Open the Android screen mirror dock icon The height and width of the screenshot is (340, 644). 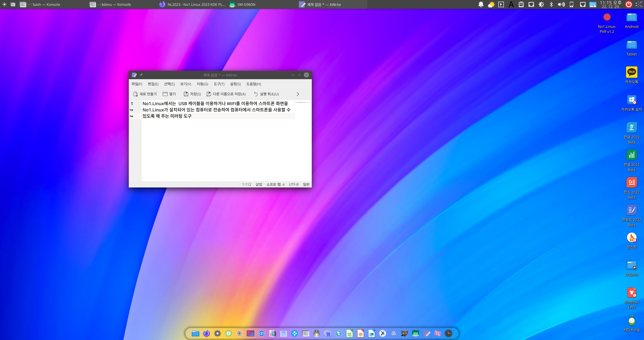pyautogui.click(x=416, y=333)
